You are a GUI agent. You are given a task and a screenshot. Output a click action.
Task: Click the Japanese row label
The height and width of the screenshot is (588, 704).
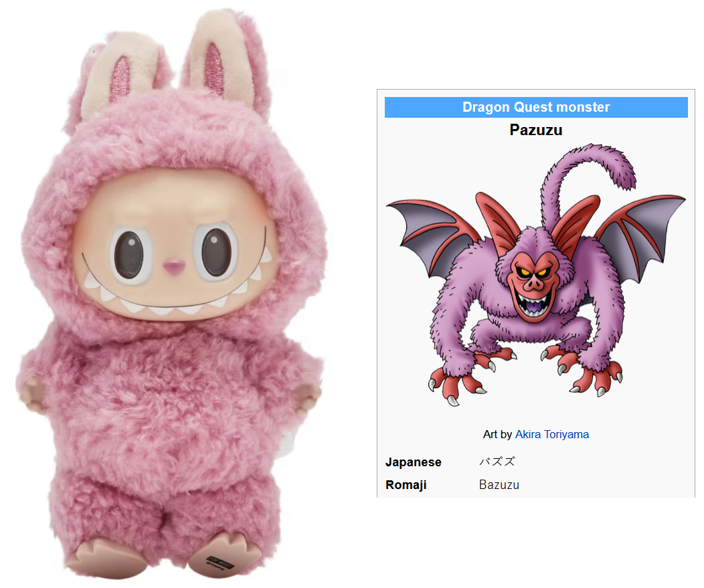(x=413, y=462)
